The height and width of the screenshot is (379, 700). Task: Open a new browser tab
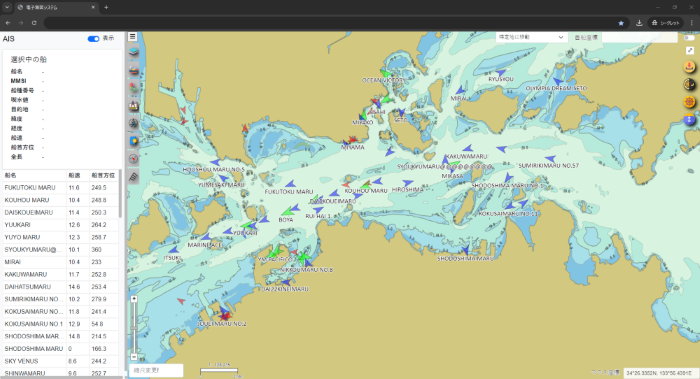tap(106, 7)
